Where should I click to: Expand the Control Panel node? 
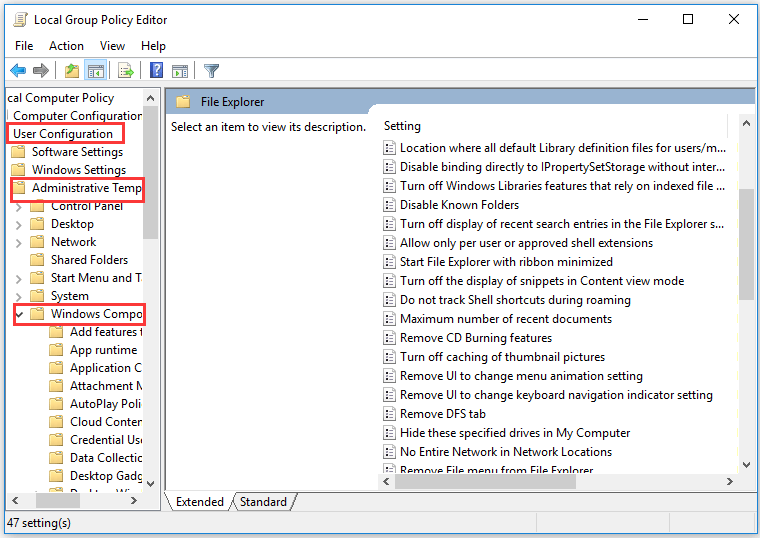[x=18, y=207]
